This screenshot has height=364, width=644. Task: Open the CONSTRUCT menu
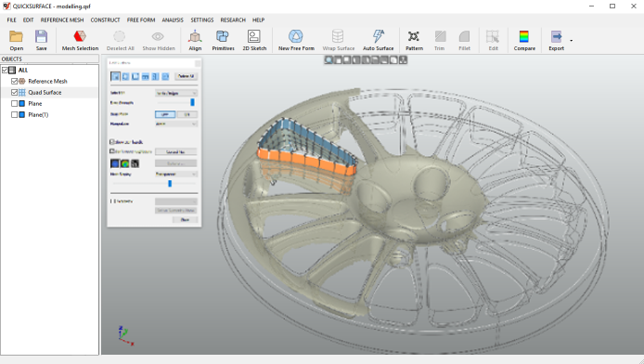point(105,19)
